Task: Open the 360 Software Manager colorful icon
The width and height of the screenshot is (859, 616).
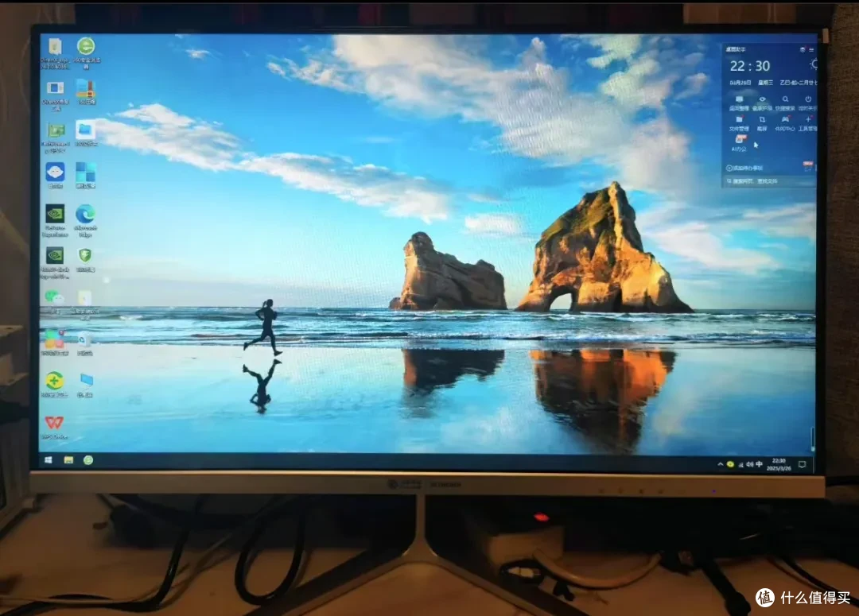Action: coord(54,343)
